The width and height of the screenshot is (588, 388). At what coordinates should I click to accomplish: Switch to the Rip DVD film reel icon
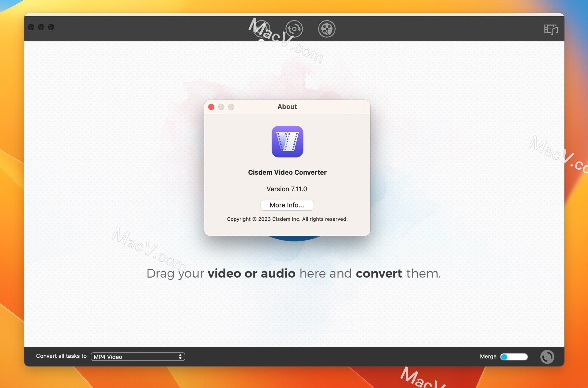click(x=327, y=29)
